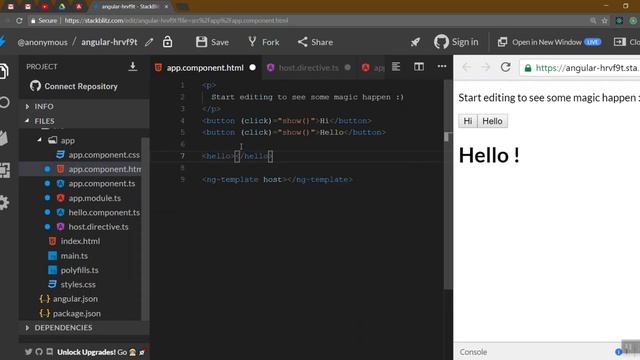Open preview in new window icon

pos(502,42)
